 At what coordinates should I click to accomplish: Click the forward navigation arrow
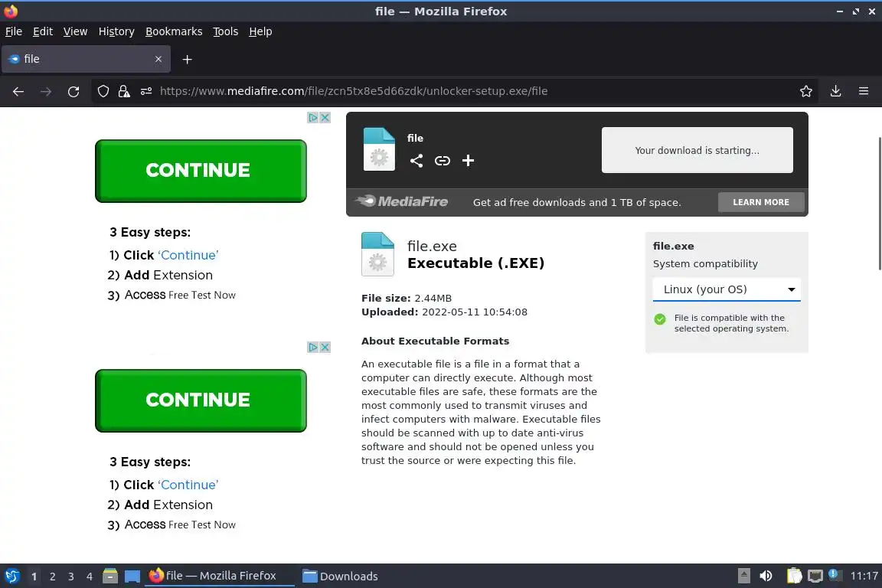tap(46, 91)
